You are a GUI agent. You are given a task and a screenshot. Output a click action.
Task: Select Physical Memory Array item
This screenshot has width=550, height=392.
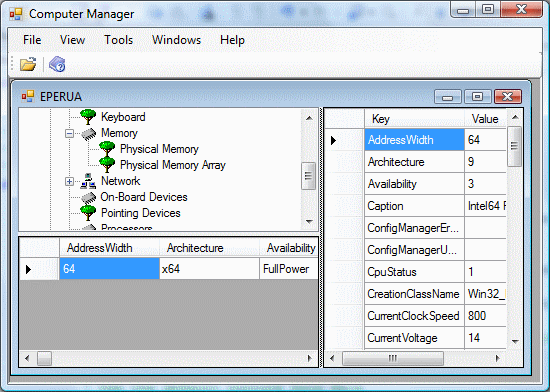point(173,165)
